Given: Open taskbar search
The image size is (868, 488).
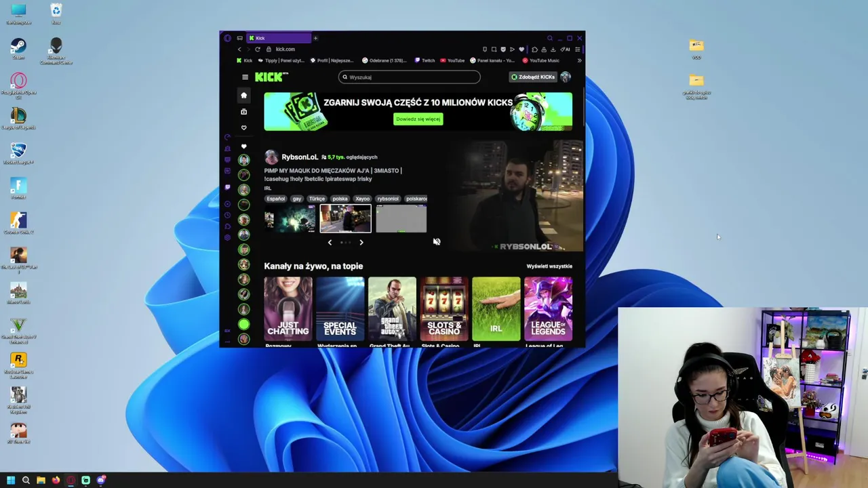Looking at the screenshot, I should coord(26,480).
